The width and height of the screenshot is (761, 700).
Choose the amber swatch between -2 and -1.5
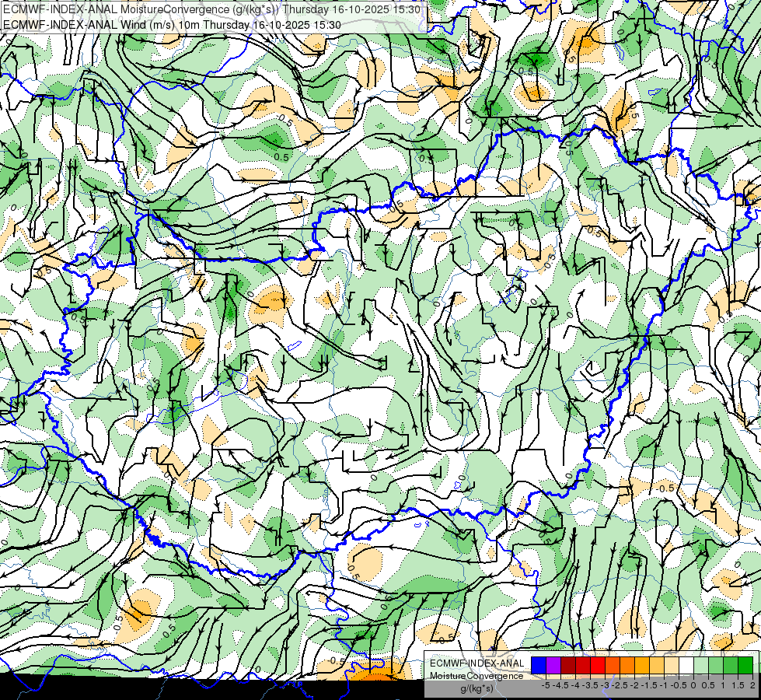642,665
